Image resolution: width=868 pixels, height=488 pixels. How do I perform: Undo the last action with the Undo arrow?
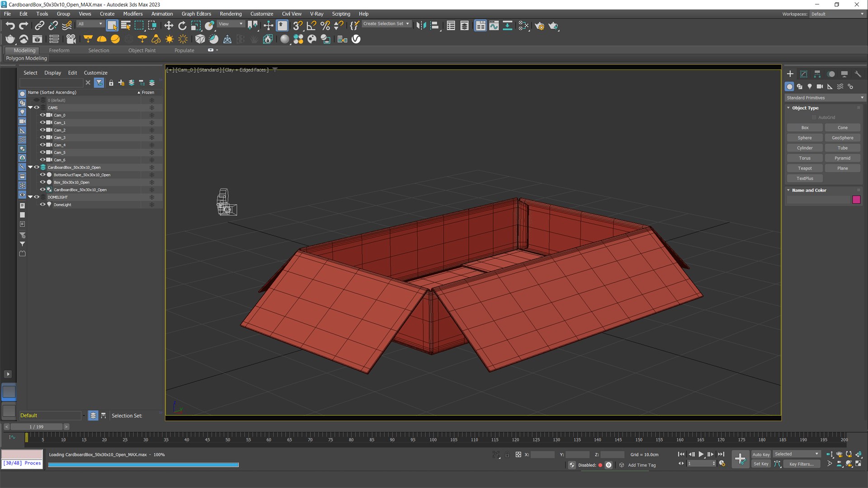[x=10, y=26]
